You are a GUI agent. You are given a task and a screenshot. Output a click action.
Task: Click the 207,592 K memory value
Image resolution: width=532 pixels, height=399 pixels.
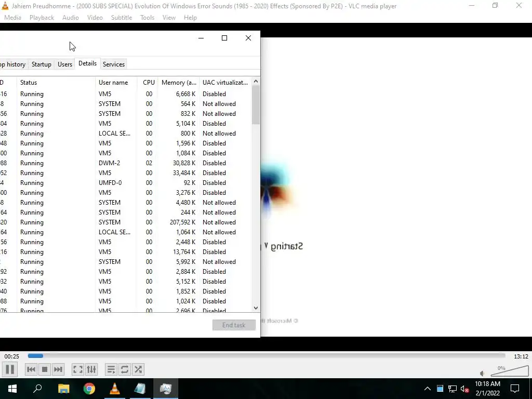[x=182, y=222]
